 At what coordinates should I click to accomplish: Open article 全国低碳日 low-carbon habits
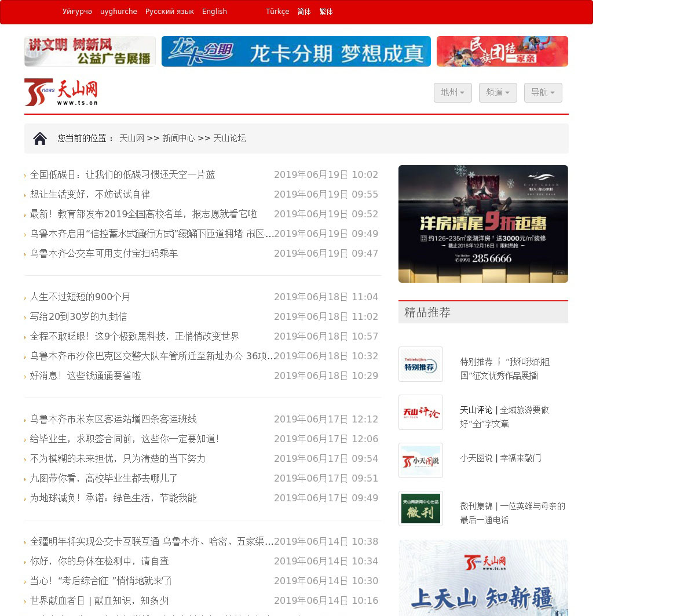(123, 175)
